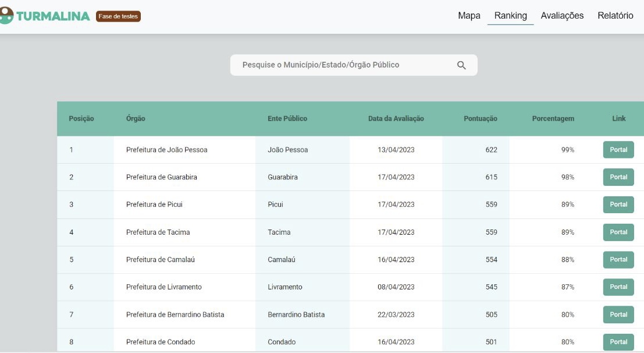
Task: Click the Data da Avaliação header
Action: pos(396,118)
